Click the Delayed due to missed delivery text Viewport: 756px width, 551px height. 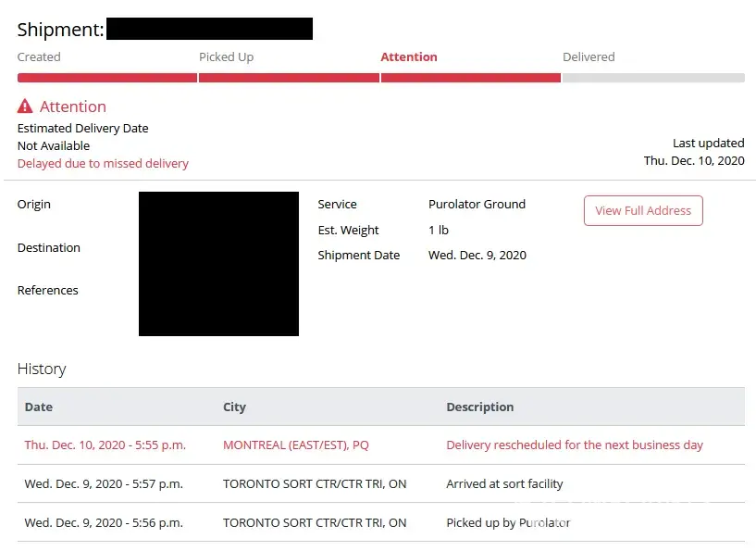coord(103,163)
